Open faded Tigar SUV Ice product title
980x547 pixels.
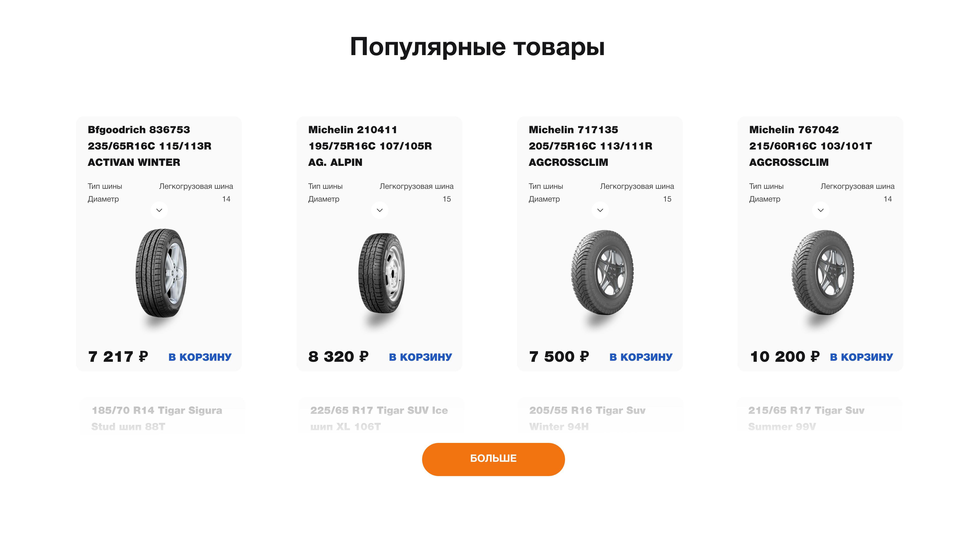click(x=379, y=418)
